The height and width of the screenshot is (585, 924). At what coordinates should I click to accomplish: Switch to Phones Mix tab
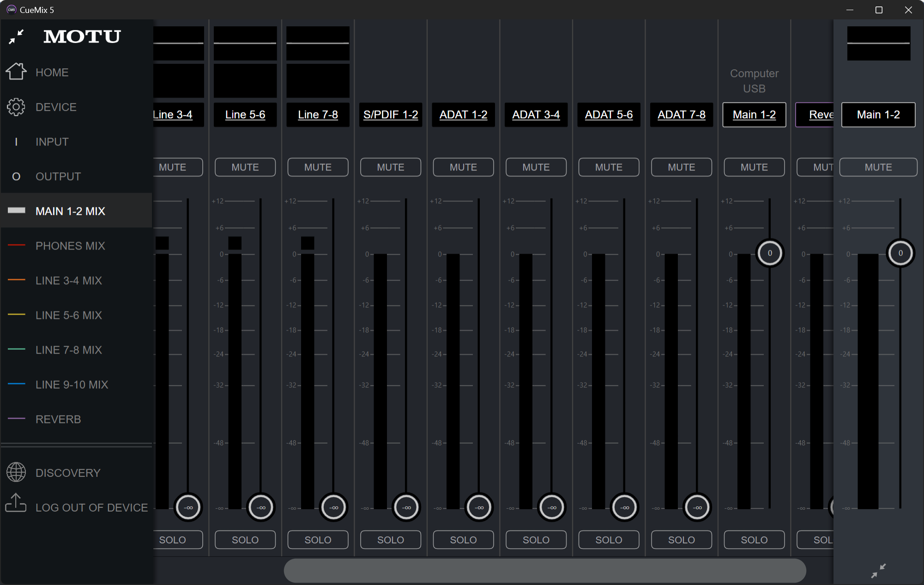[70, 246]
